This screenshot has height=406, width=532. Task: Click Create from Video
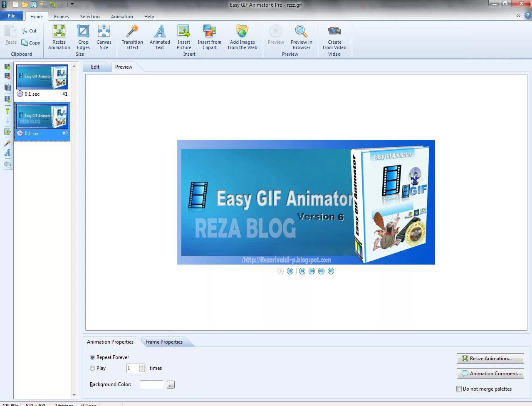point(334,37)
